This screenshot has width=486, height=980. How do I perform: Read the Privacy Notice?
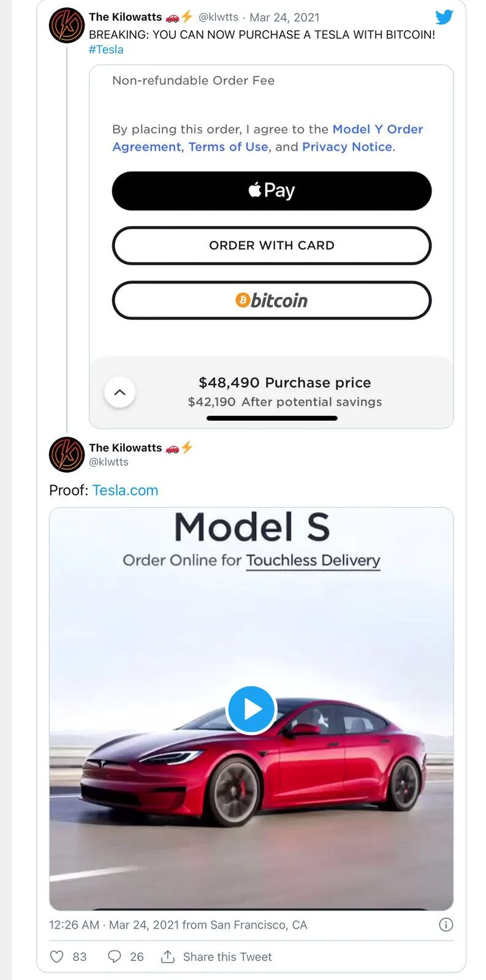(x=347, y=146)
